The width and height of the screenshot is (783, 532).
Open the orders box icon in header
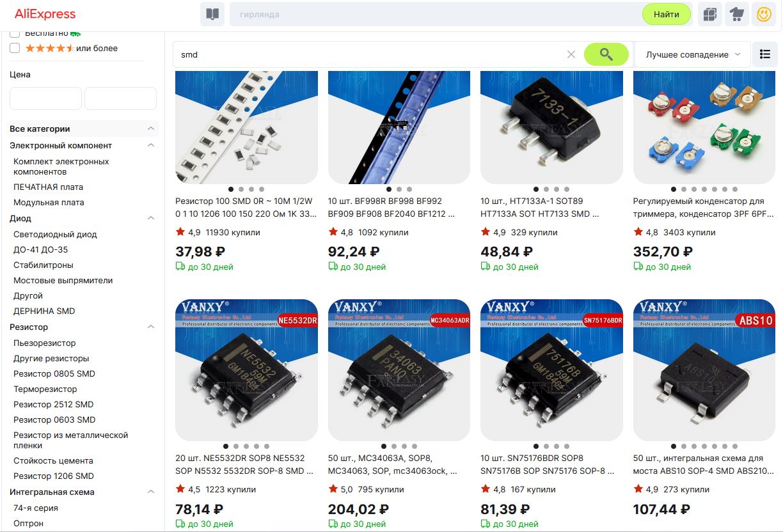tap(709, 14)
